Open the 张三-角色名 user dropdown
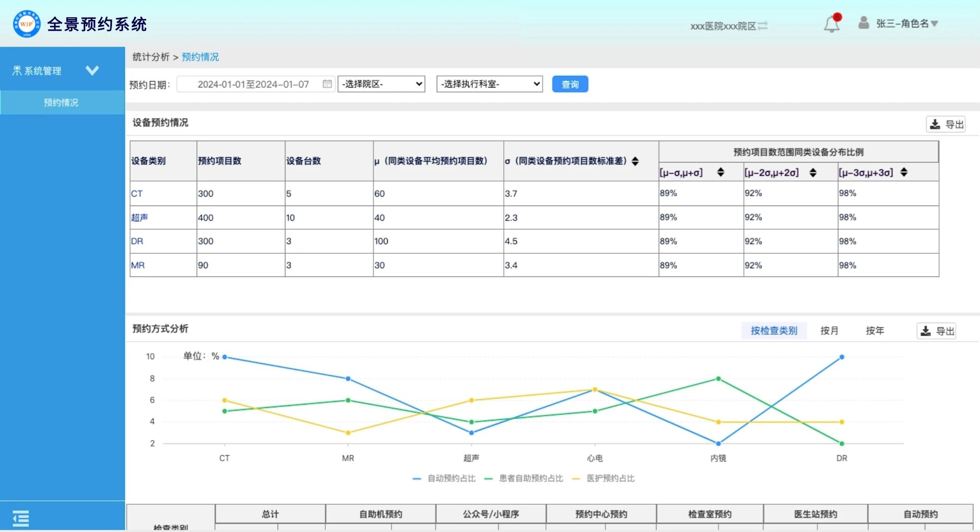Screen dimensions: 980x532 [x=907, y=23]
